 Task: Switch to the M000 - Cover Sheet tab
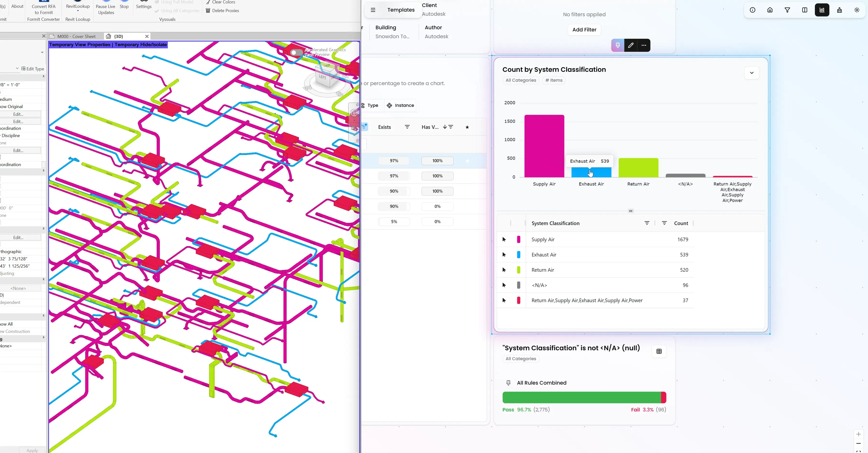[x=76, y=37]
